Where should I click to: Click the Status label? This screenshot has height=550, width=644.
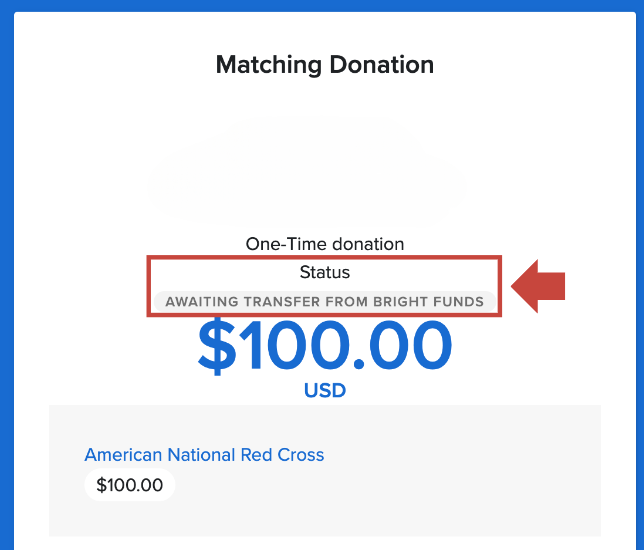pos(325,272)
